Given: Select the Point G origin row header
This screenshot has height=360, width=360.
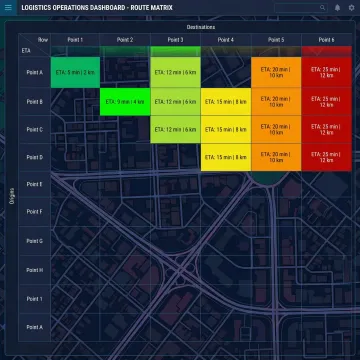Looking at the screenshot, I should coord(35,241).
